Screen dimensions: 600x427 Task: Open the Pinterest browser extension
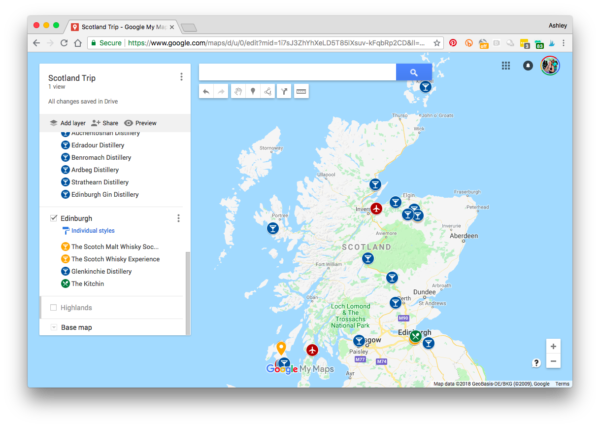pyautogui.click(x=453, y=43)
